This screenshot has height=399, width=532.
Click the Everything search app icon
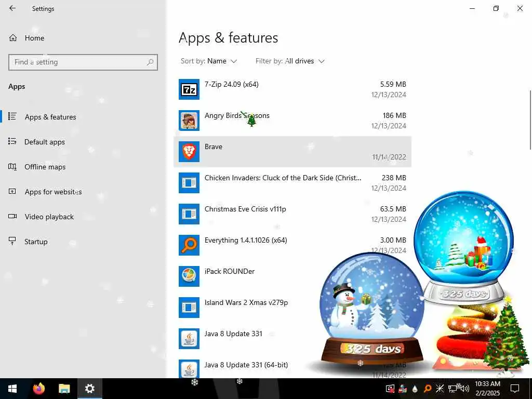click(189, 245)
